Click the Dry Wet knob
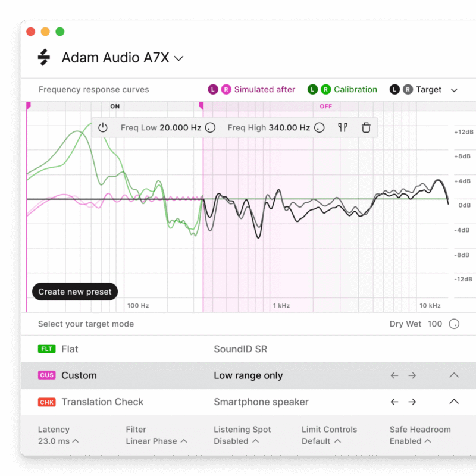The image size is (476, 476). pos(454,324)
